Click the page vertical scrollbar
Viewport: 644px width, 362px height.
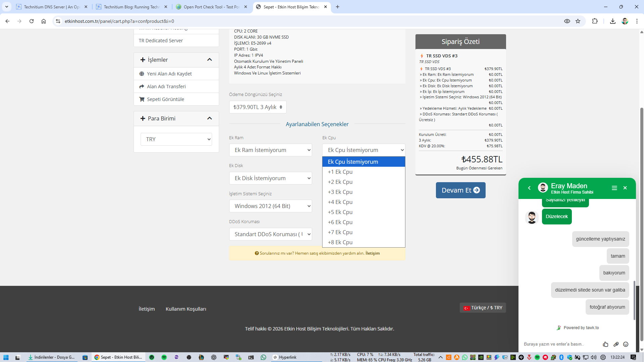click(x=642, y=224)
